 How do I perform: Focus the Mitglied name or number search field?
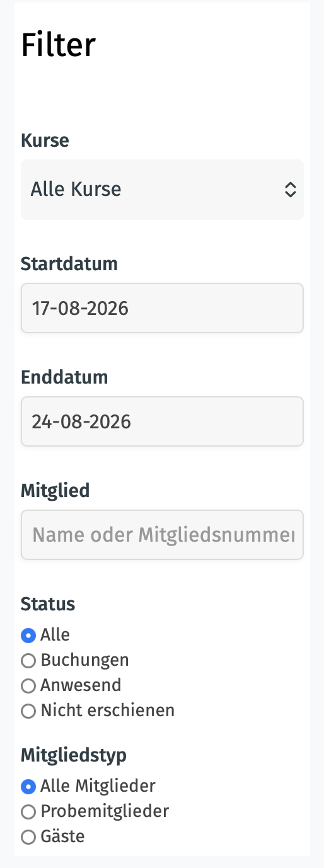[162, 535]
